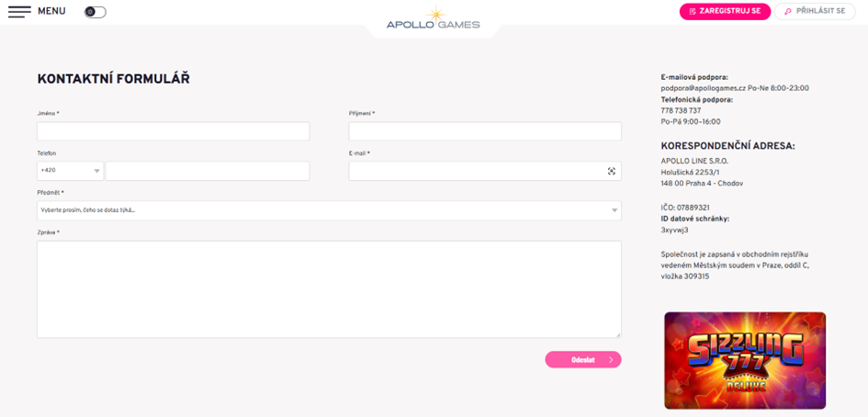Toggle the dark mode switch
The height and width of the screenshot is (417, 868).
tap(96, 12)
